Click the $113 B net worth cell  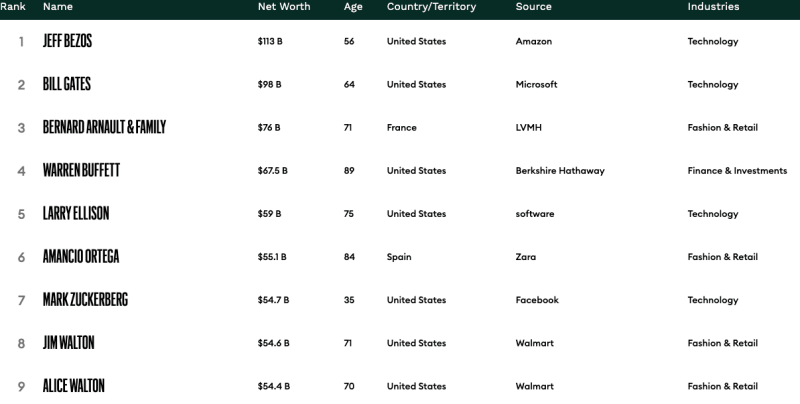[x=270, y=42]
